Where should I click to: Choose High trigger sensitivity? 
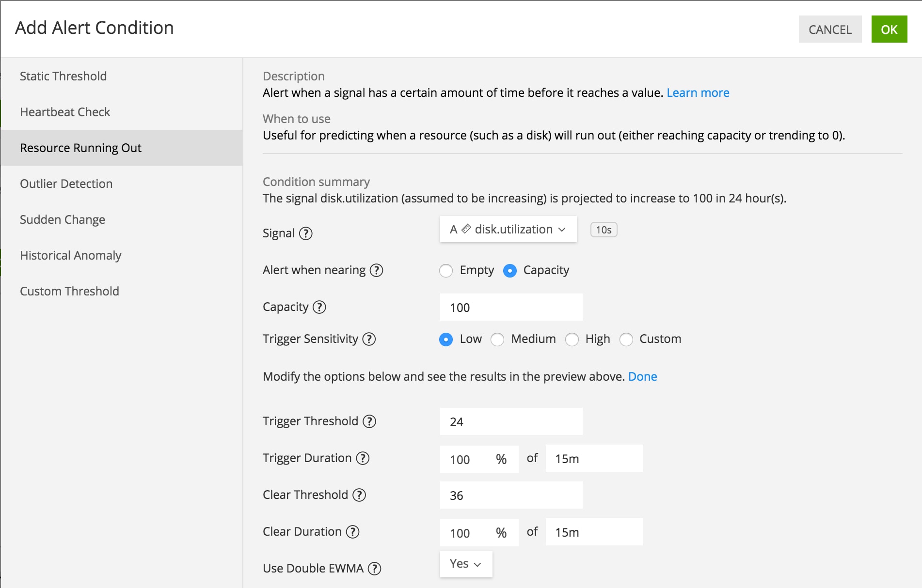pos(572,340)
